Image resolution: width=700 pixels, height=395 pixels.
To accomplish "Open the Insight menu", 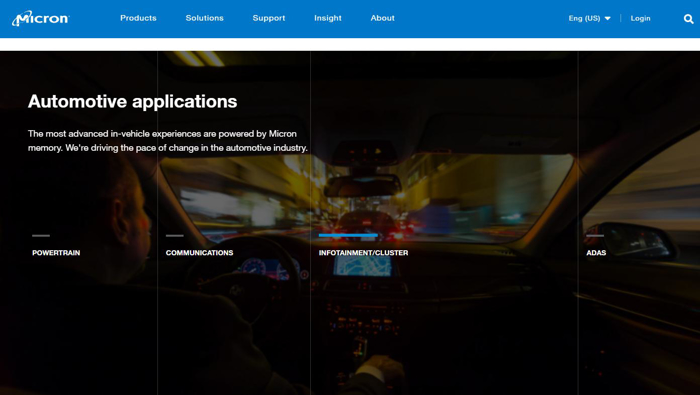I will (328, 18).
